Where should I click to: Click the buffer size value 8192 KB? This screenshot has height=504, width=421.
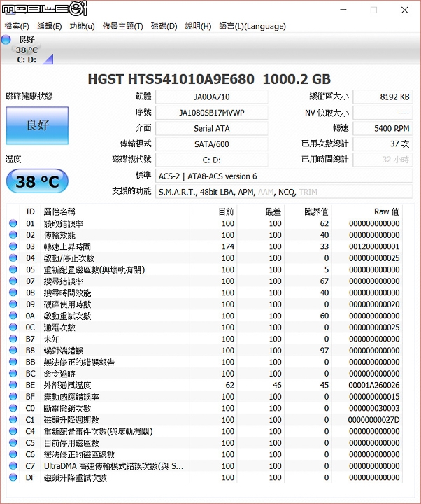pyautogui.click(x=383, y=97)
